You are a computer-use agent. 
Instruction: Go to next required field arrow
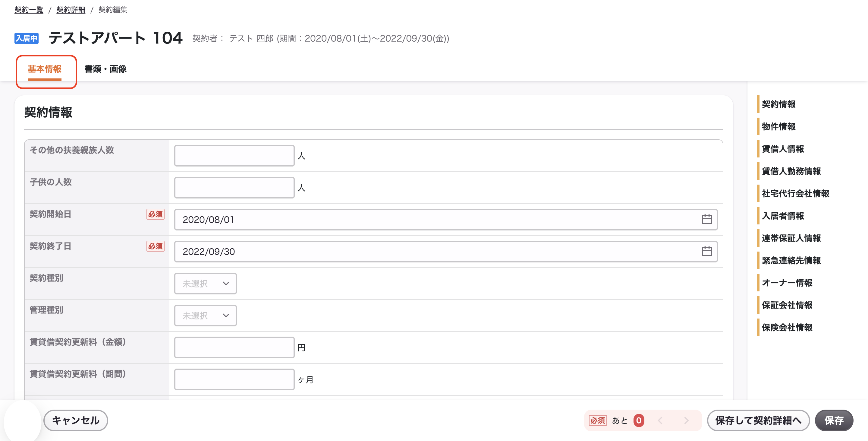click(686, 420)
